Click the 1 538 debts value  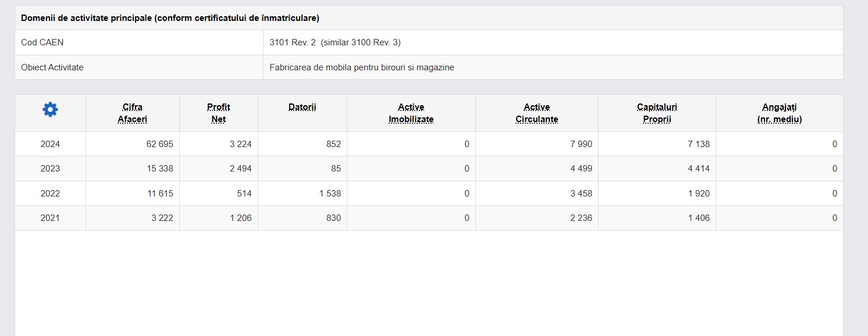(330, 194)
